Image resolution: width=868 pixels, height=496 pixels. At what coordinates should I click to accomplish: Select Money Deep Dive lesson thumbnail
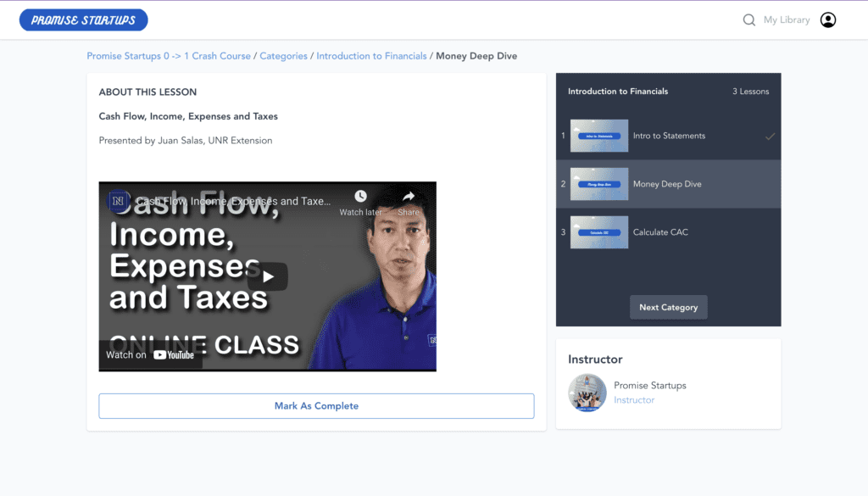pyautogui.click(x=599, y=184)
